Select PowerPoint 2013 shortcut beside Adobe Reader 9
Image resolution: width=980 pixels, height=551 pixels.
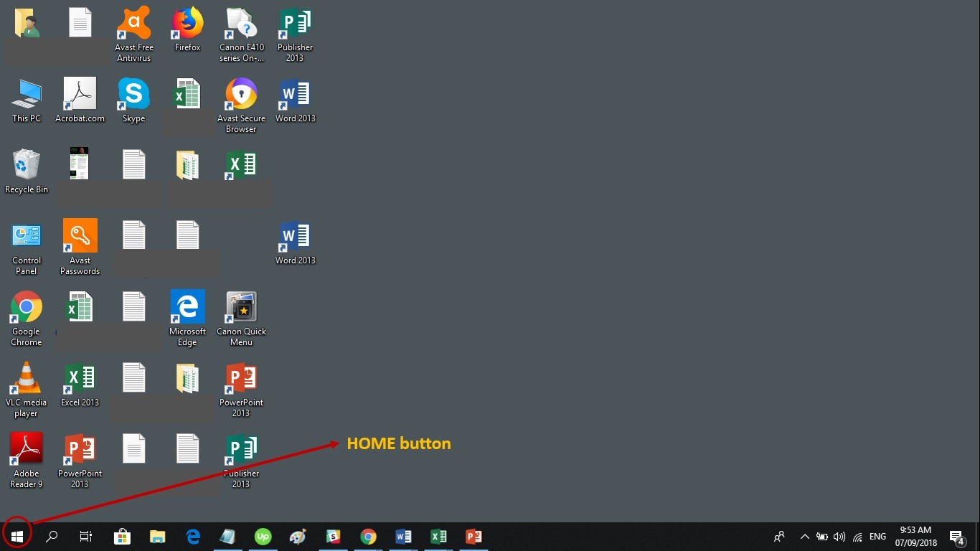click(x=80, y=461)
